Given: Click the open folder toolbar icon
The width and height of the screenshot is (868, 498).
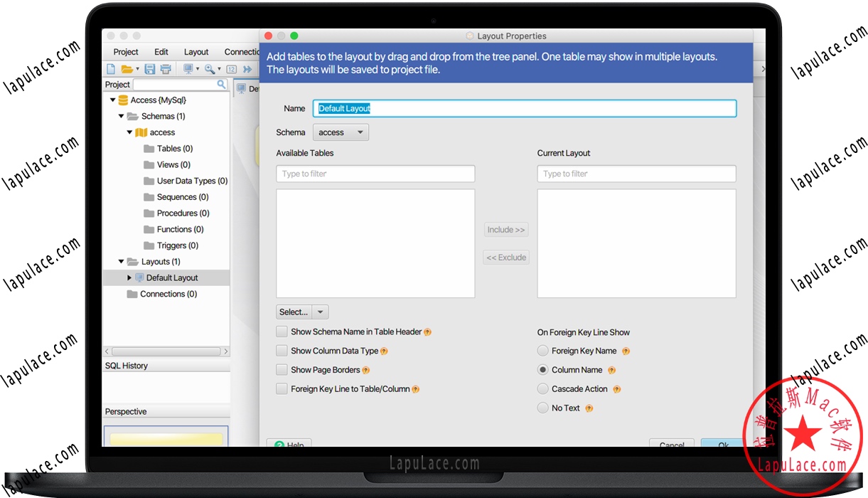Looking at the screenshot, I should (127, 69).
